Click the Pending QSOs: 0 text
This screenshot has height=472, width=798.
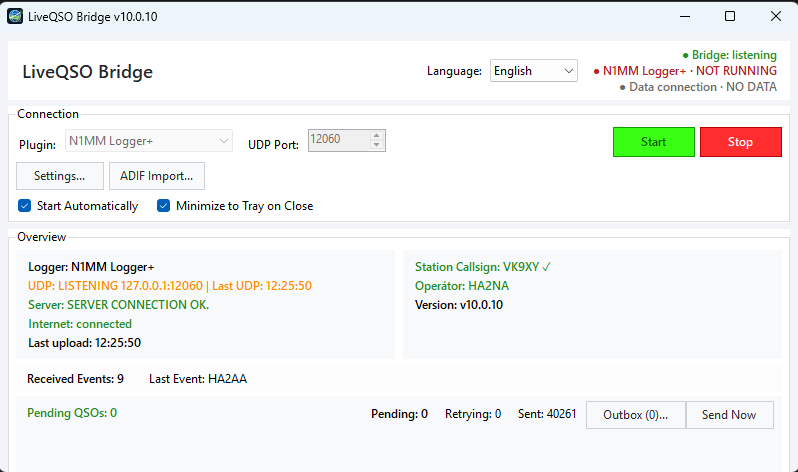[72, 413]
